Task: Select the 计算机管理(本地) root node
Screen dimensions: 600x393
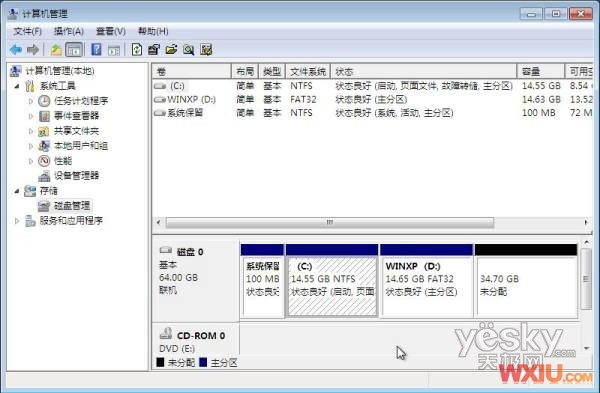Action: 59,71
